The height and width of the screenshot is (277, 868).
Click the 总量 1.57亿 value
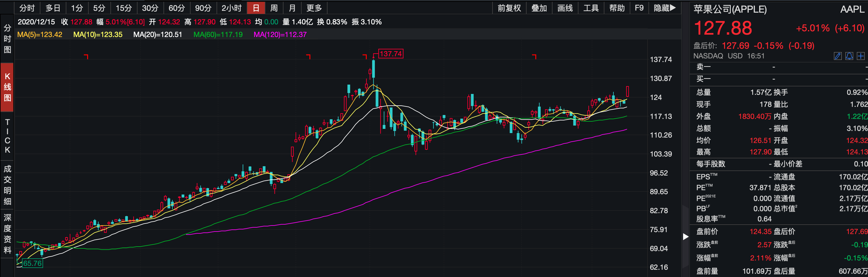761,92
